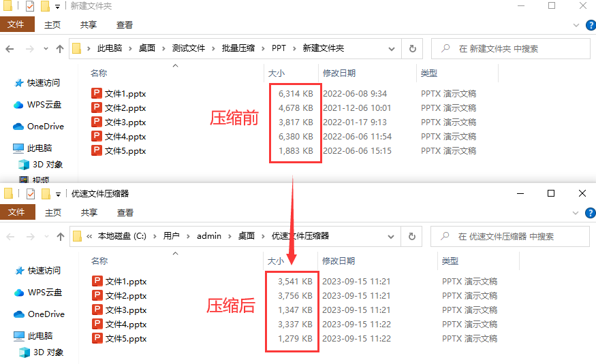Select 文件4.pptx in 新建文件夹 window
The height and width of the screenshot is (364, 596).
point(119,136)
